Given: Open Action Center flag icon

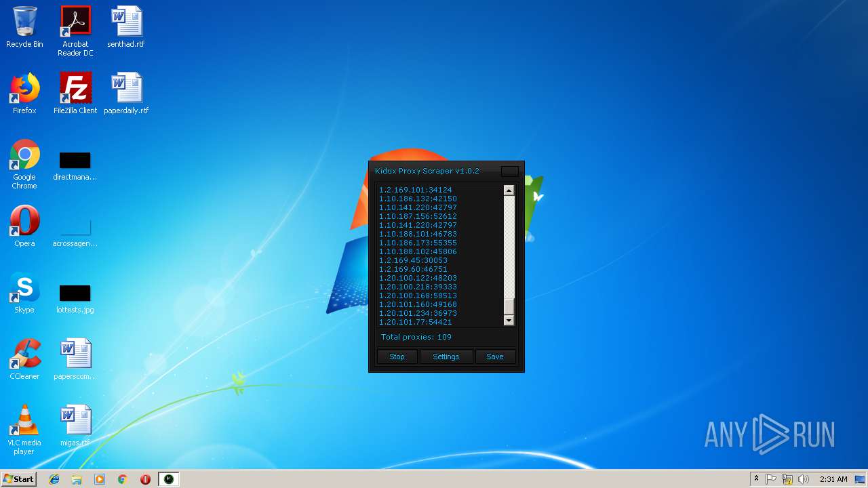Looking at the screenshot, I should 771,479.
